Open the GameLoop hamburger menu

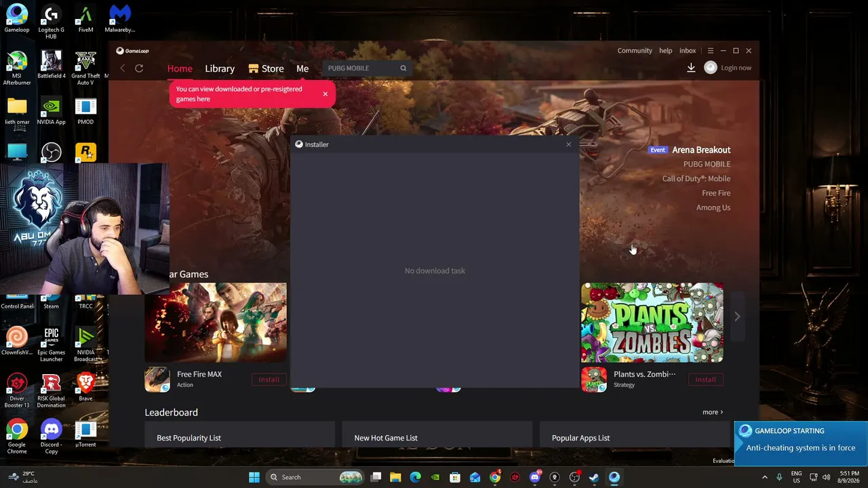point(711,51)
